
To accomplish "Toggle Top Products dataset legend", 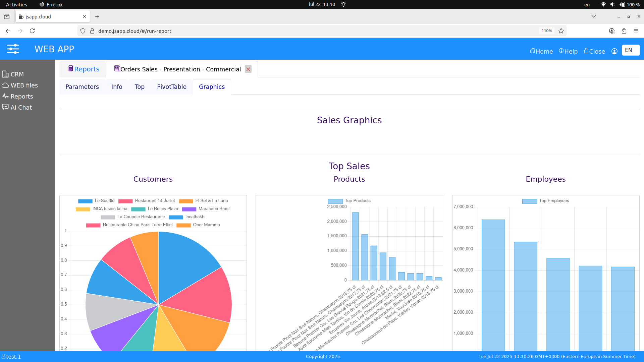I will pos(335,201).
